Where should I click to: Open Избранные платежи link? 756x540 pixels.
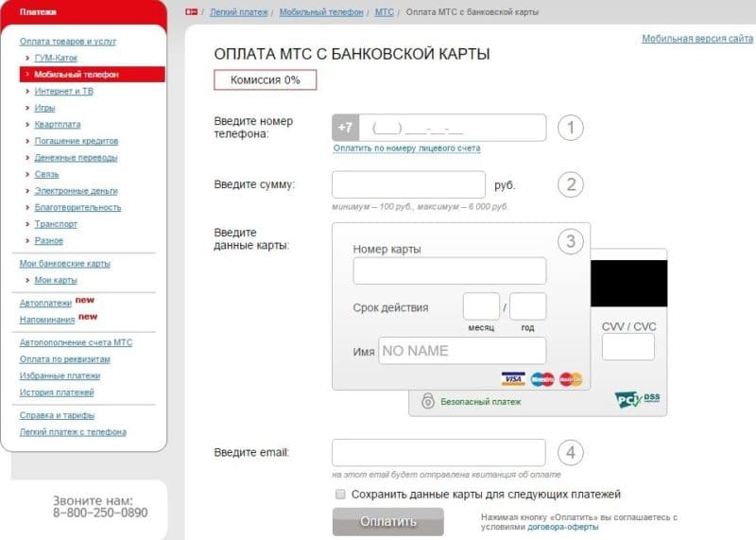coord(60,376)
